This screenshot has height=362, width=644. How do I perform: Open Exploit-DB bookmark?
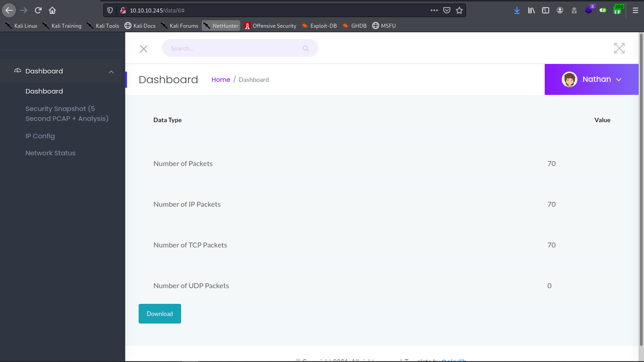click(319, 26)
